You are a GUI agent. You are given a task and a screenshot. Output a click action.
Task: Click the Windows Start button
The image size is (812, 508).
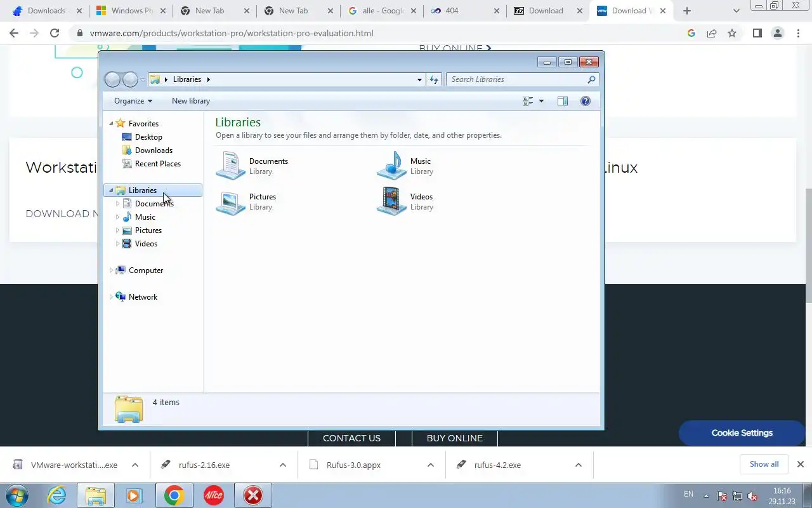(x=17, y=495)
